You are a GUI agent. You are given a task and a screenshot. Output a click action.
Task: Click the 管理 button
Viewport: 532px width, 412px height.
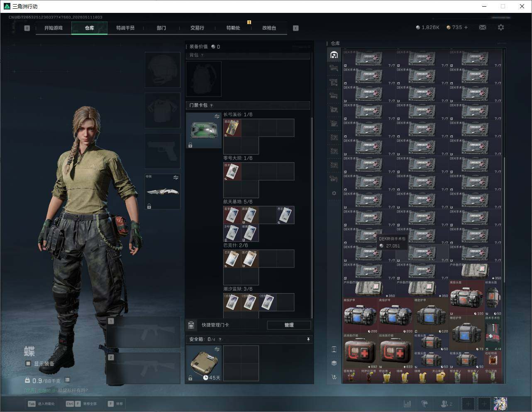pyautogui.click(x=289, y=325)
